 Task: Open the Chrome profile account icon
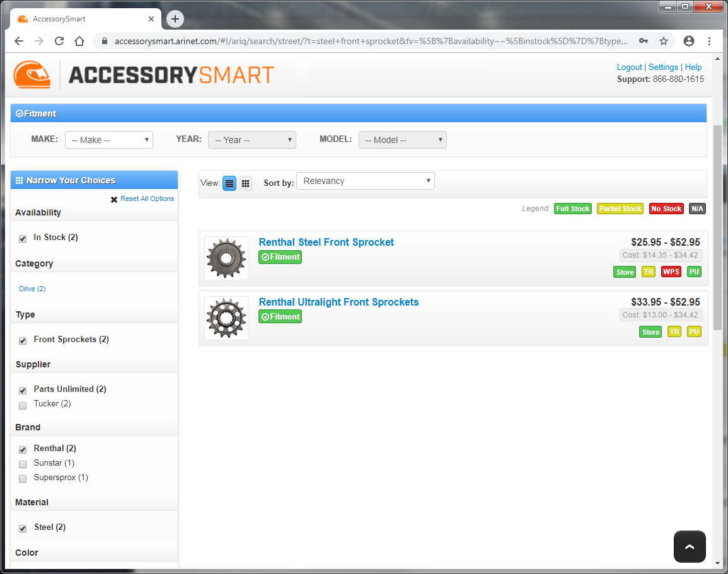(x=688, y=41)
